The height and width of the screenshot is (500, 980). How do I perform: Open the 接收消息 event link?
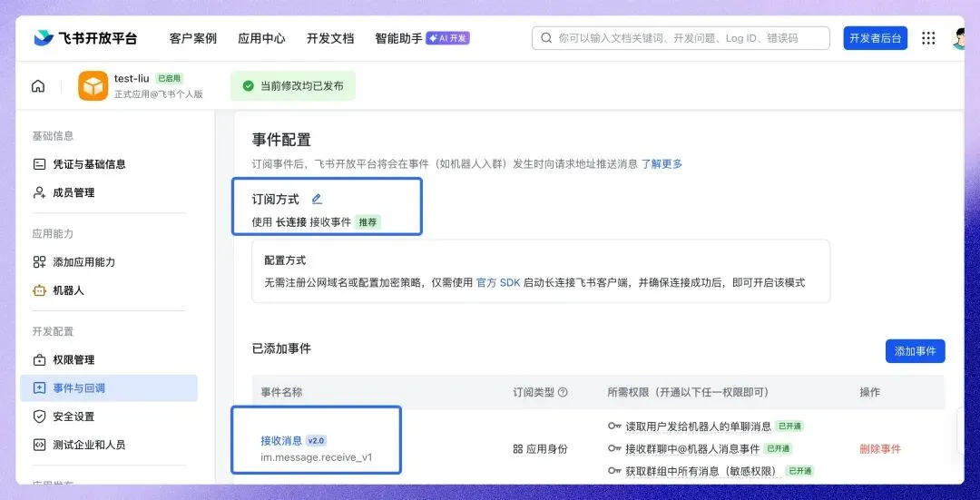[x=281, y=441]
